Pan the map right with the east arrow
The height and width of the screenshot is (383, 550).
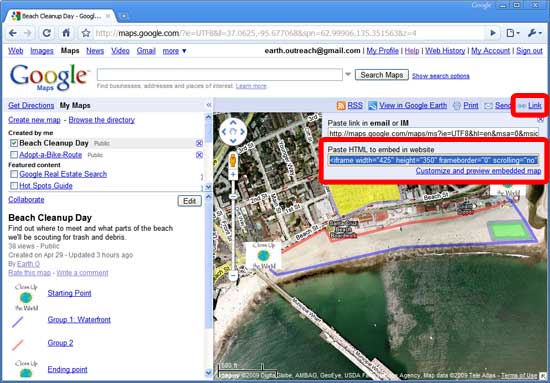[x=243, y=132]
